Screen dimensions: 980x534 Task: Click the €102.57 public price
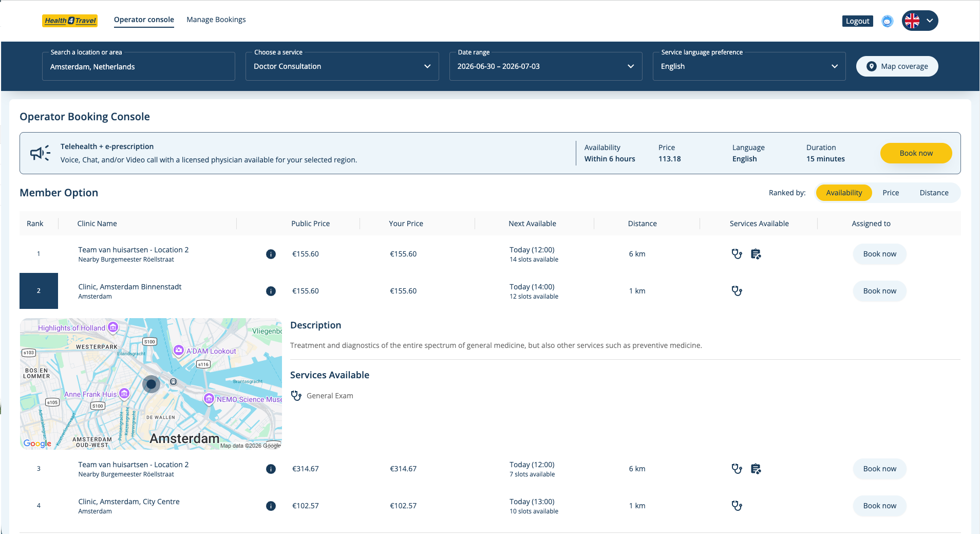pyautogui.click(x=306, y=506)
